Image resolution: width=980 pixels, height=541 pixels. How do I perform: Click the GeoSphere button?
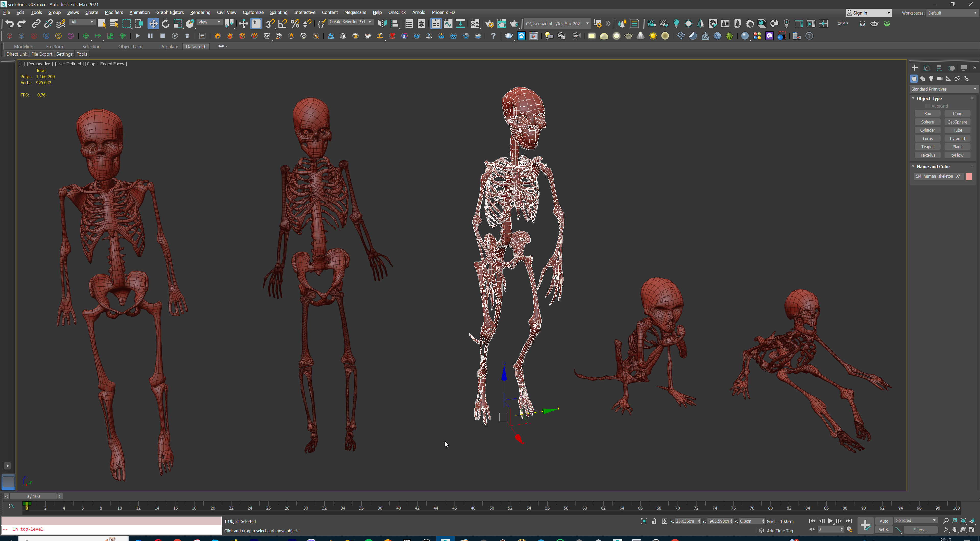coord(957,122)
